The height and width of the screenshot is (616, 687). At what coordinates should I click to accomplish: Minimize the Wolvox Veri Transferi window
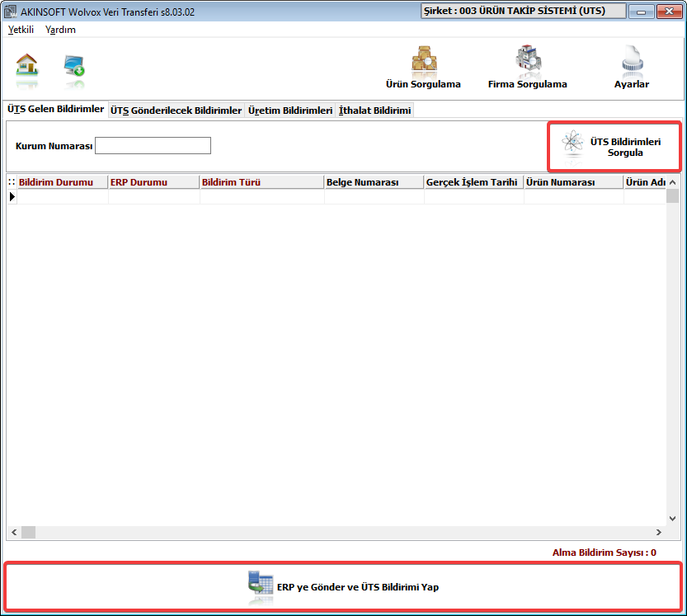tap(641, 12)
